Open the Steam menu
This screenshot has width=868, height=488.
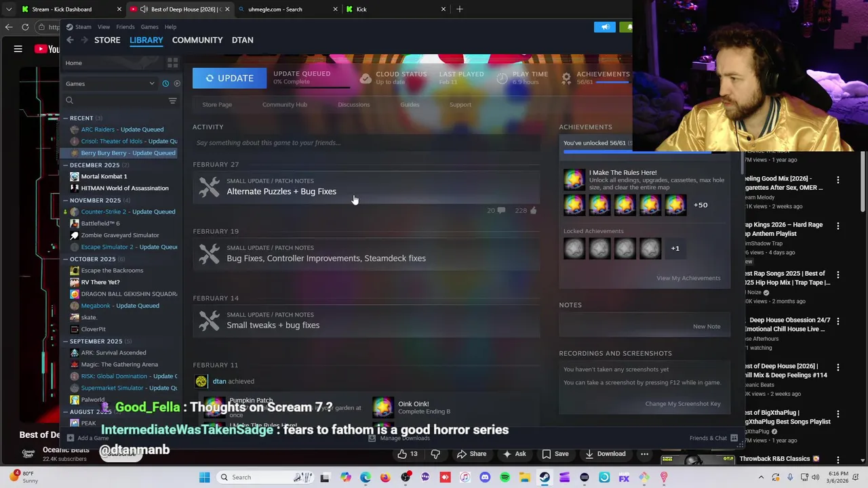point(83,27)
